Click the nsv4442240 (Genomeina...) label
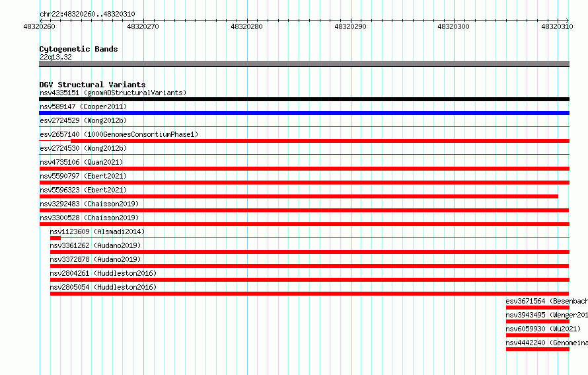This screenshot has width=588, height=375. click(547, 343)
